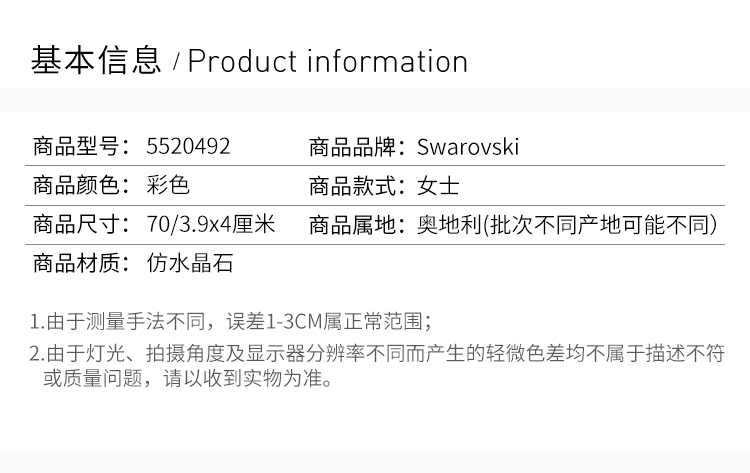Click the 基本信息 heading
This screenshot has height=473, width=750.
[96, 61]
